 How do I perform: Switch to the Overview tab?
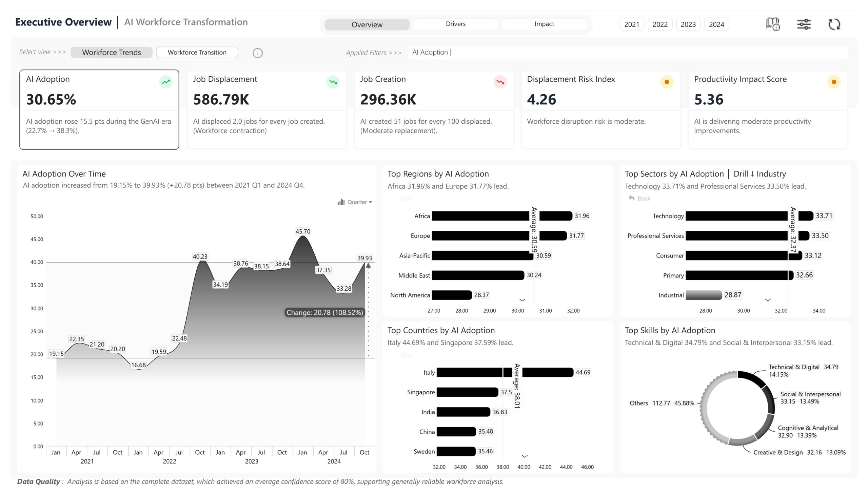[367, 25]
